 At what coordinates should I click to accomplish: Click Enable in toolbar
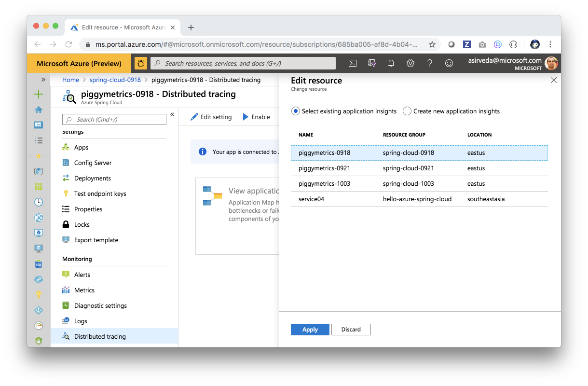(257, 117)
